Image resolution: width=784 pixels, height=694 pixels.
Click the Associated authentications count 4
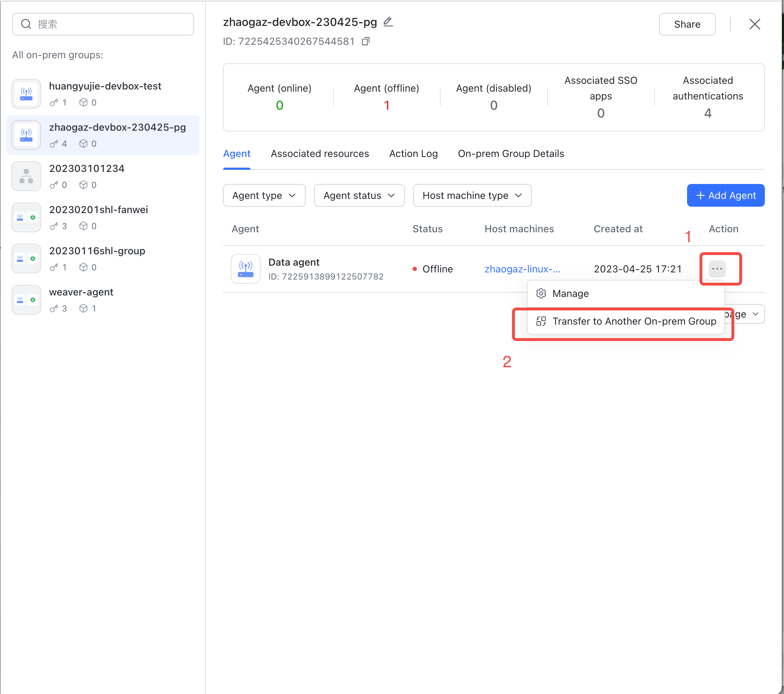[x=707, y=113]
